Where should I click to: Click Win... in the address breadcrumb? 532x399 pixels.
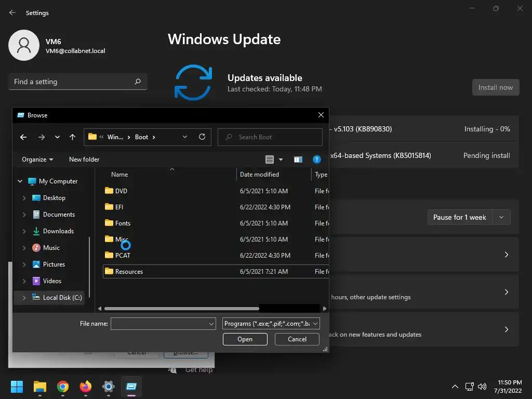click(115, 137)
